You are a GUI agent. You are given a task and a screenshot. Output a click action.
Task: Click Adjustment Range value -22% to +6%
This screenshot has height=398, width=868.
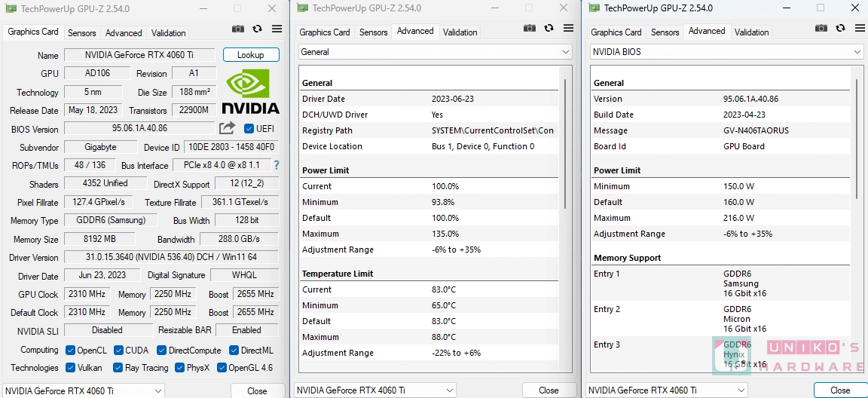click(x=456, y=353)
